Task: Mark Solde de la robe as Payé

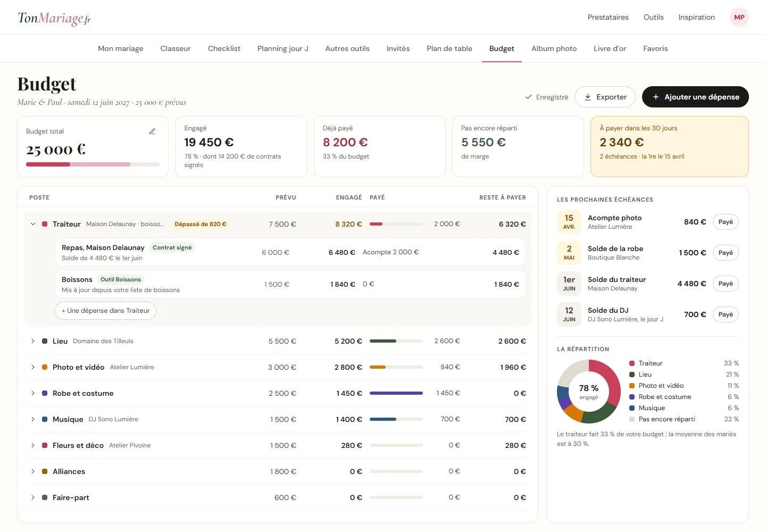Action: 726,253
